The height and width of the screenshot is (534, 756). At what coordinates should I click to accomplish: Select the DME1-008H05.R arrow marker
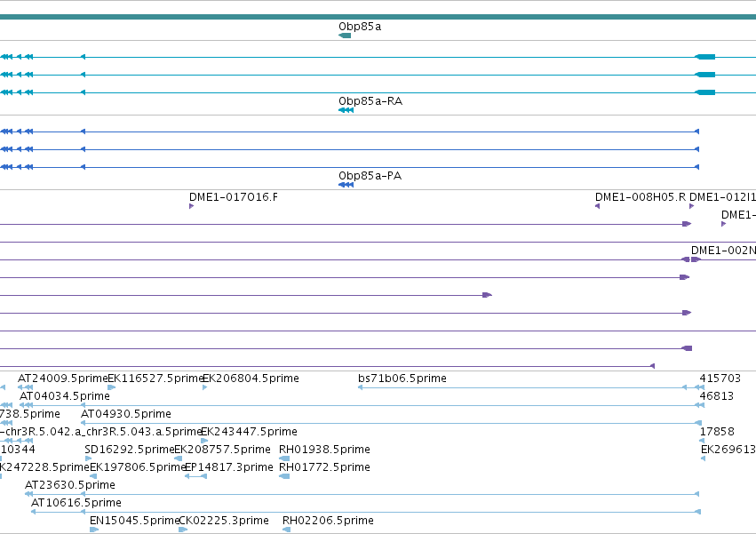597,206
